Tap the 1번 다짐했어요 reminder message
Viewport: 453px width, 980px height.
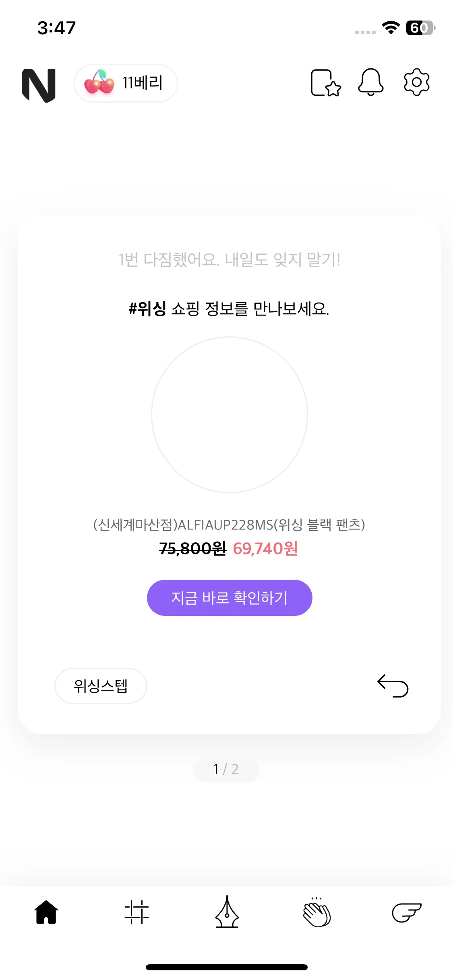coord(229,260)
